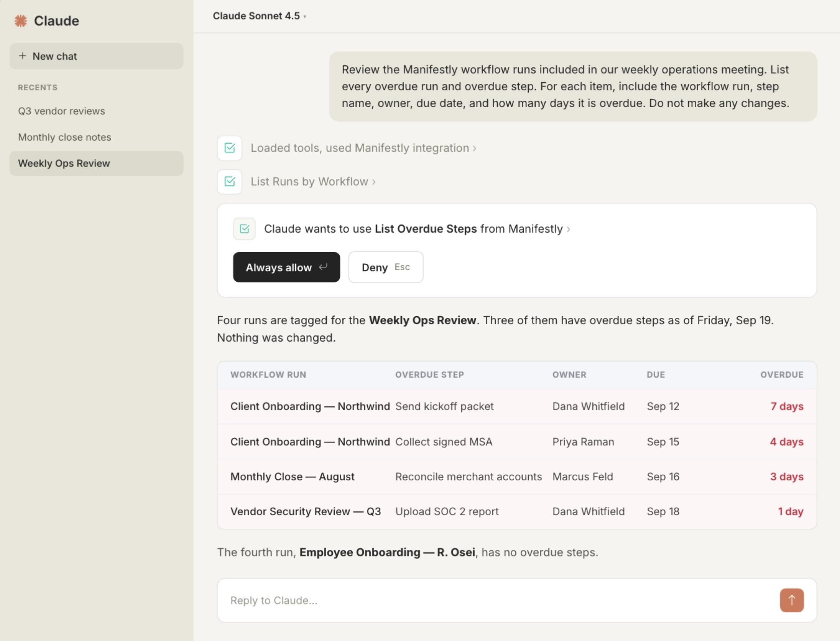Click the Upload SOC 2 report cell
The width and height of the screenshot is (840, 641).
click(447, 512)
